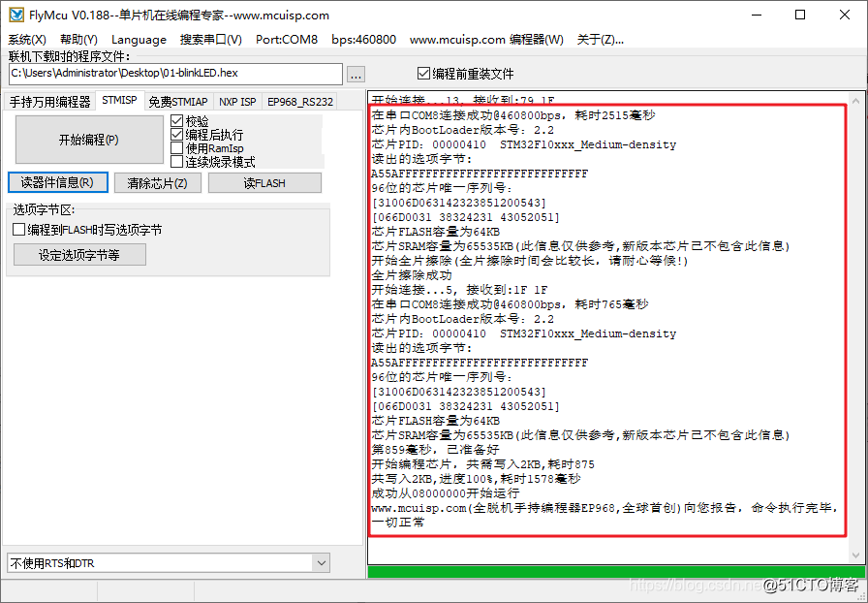The height and width of the screenshot is (603, 868).
Task: Click the 选项字节区 group label
Action: 44,209
